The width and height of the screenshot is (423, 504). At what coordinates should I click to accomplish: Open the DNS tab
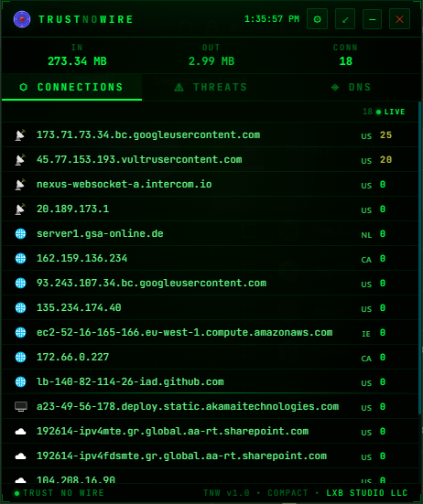351,87
